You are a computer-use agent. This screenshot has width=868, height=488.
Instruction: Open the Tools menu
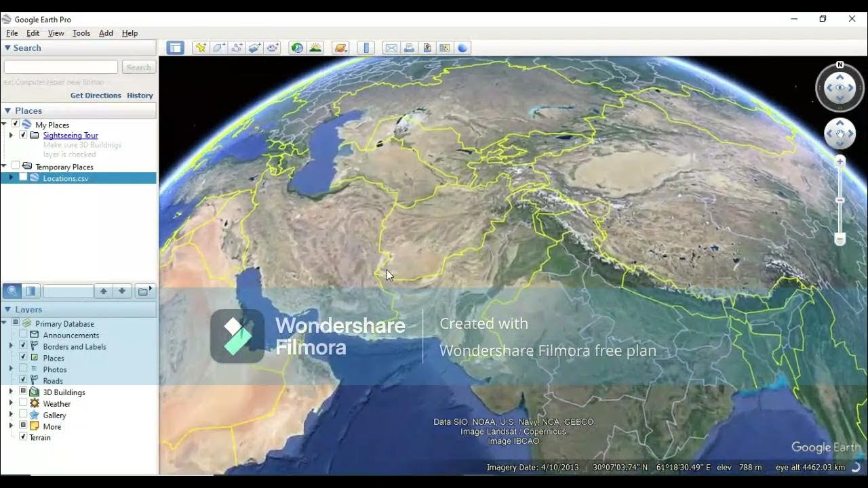[x=81, y=33]
